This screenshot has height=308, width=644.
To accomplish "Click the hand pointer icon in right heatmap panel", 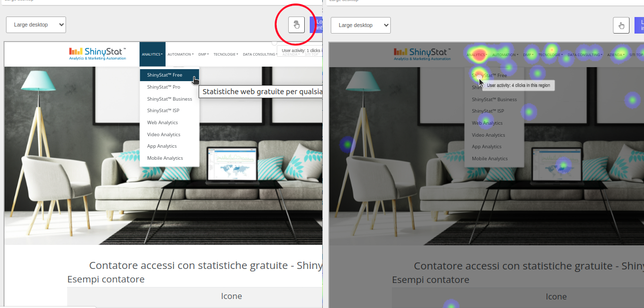I will coord(621,26).
